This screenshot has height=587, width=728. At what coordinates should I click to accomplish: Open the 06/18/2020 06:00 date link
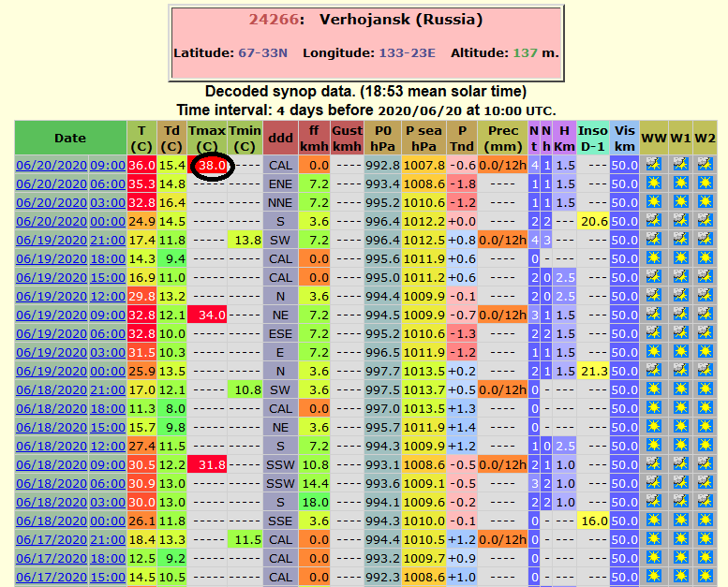70,483
